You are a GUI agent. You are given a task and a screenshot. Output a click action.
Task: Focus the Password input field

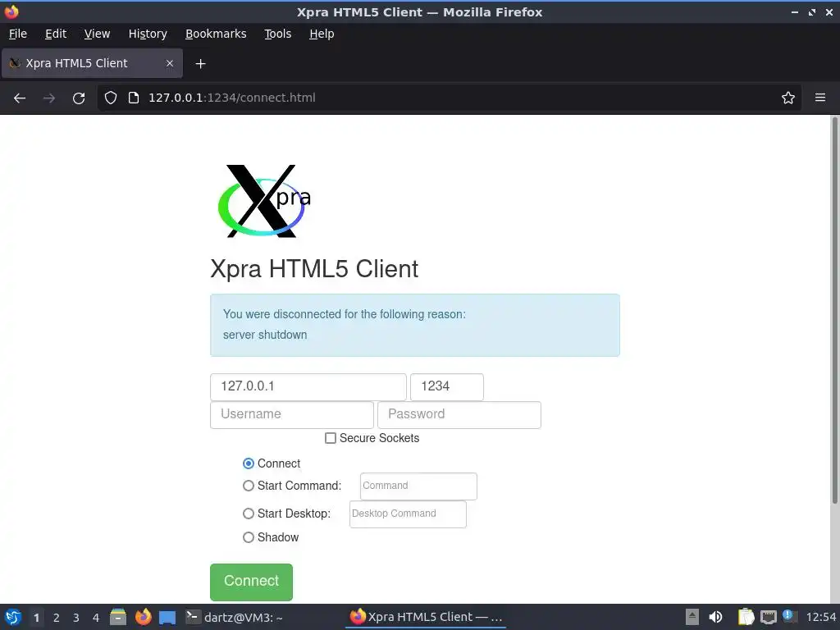point(459,414)
